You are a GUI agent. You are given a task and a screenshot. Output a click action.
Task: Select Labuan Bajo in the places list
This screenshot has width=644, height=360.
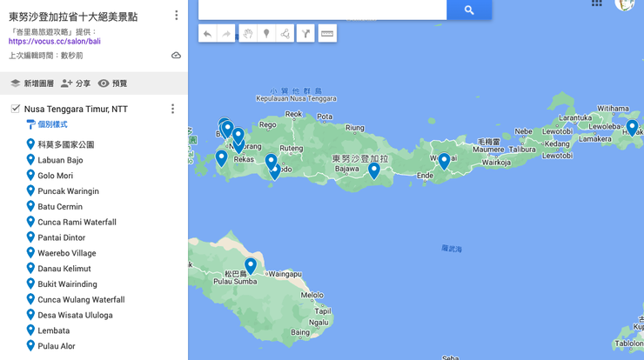coord(60,160)
